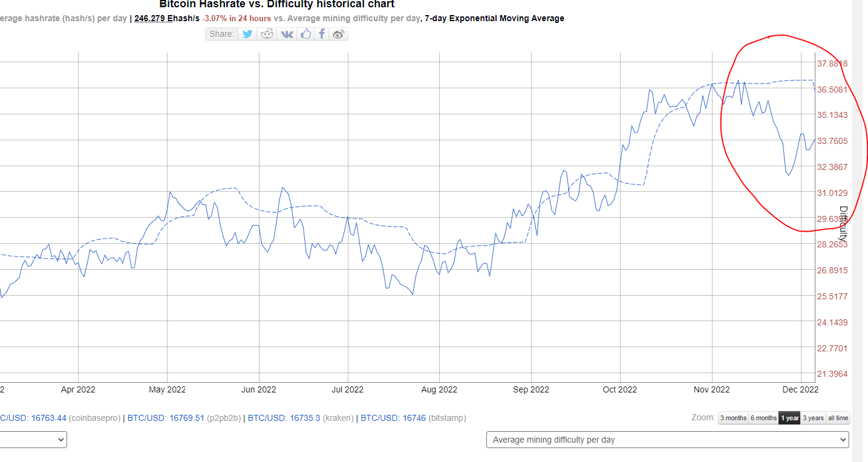868x462 pixels.
Task: Set zoom to 3 months
Action: [x=733, y=418]
